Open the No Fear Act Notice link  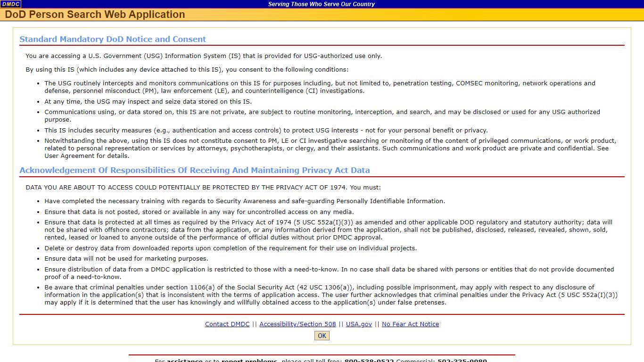410,324
